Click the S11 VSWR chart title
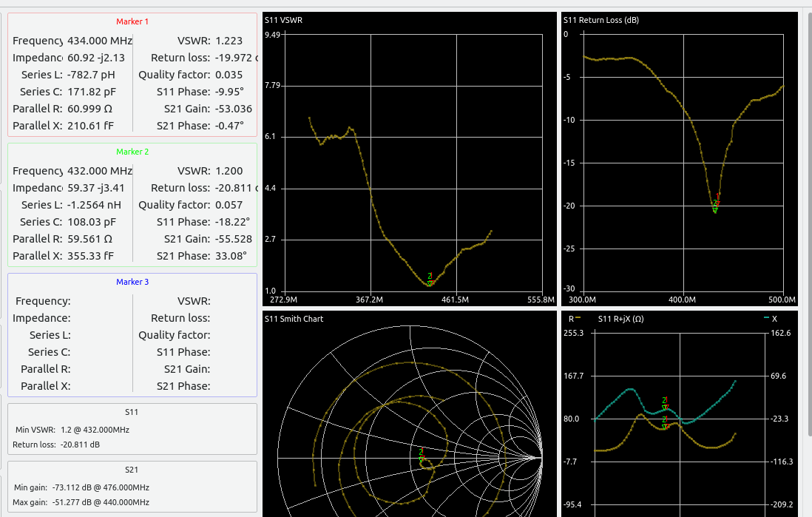 283,20
